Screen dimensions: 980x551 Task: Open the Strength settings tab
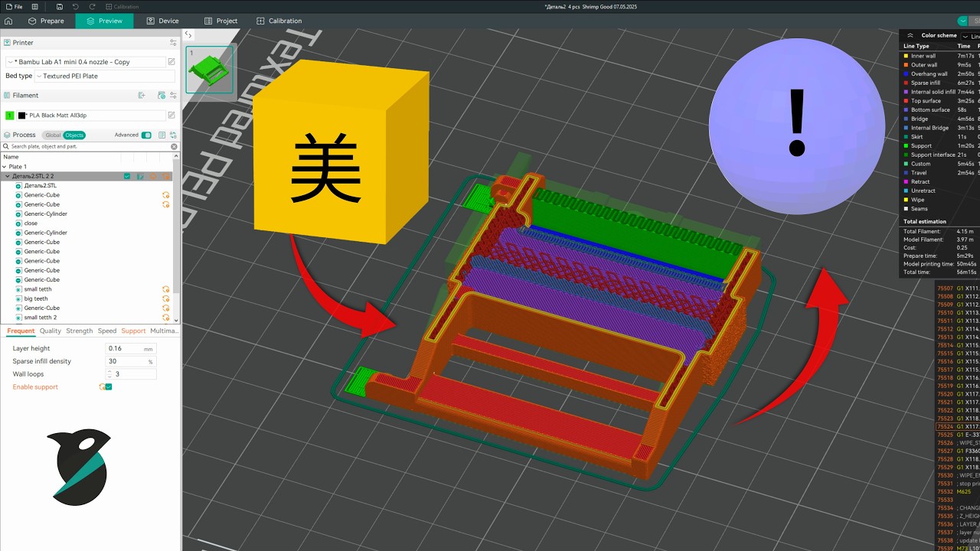[x=80, y=331]
